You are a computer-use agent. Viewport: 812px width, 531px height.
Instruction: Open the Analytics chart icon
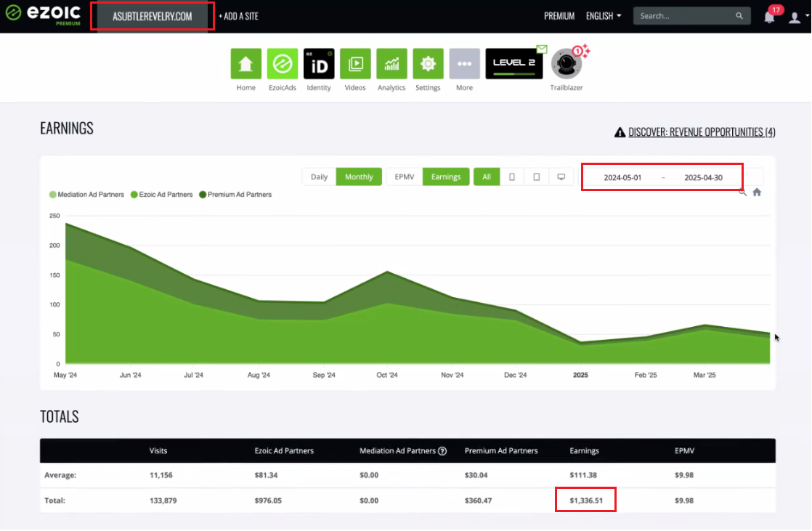pyautogui.click(x=391, y=64)
